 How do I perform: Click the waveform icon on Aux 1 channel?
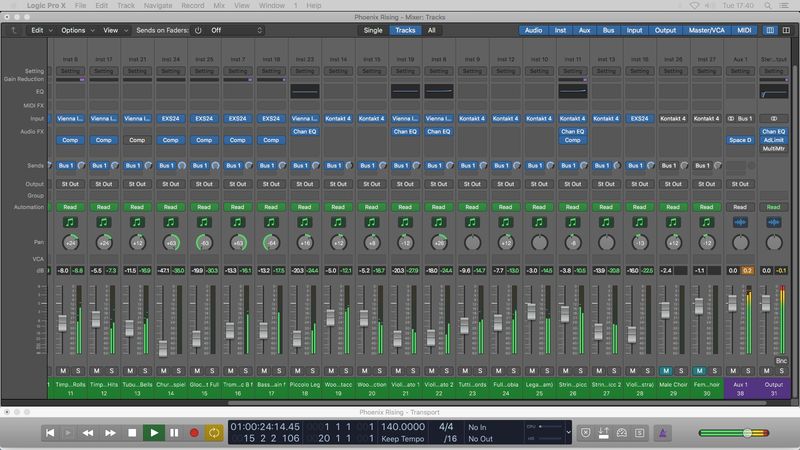pos(740,222)
